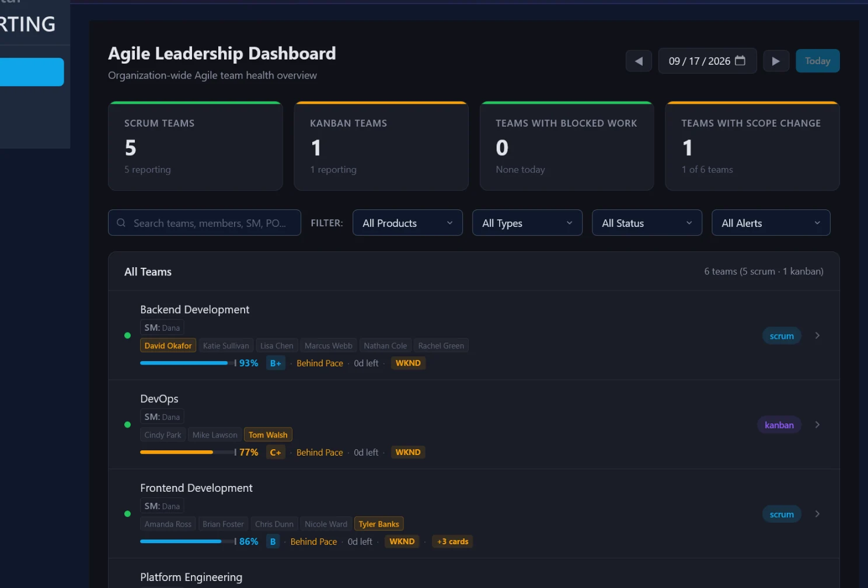Click Backend Development 93% progress bar
The height and width of the screenshot is (588, 868).
click(x=188, y=363)
